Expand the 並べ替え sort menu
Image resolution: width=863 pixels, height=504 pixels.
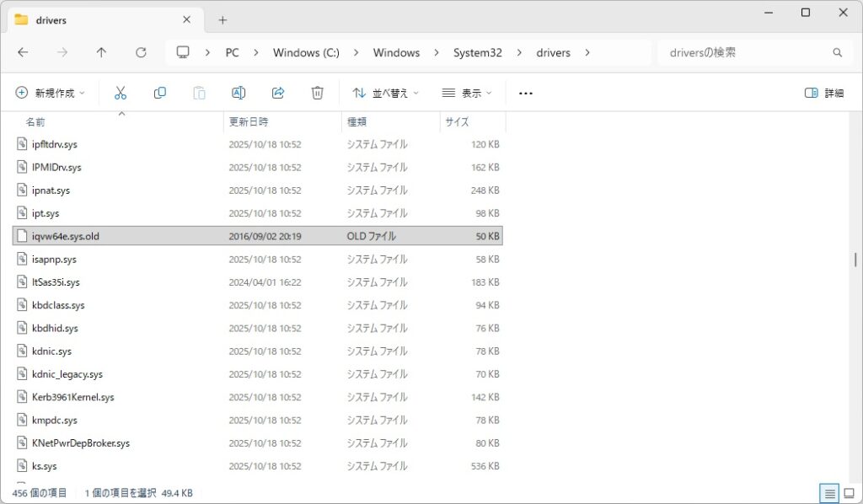tap(385, 93)
